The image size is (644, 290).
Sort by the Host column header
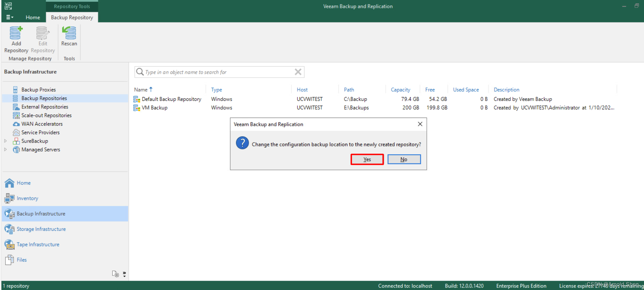[x=302, y=90]
